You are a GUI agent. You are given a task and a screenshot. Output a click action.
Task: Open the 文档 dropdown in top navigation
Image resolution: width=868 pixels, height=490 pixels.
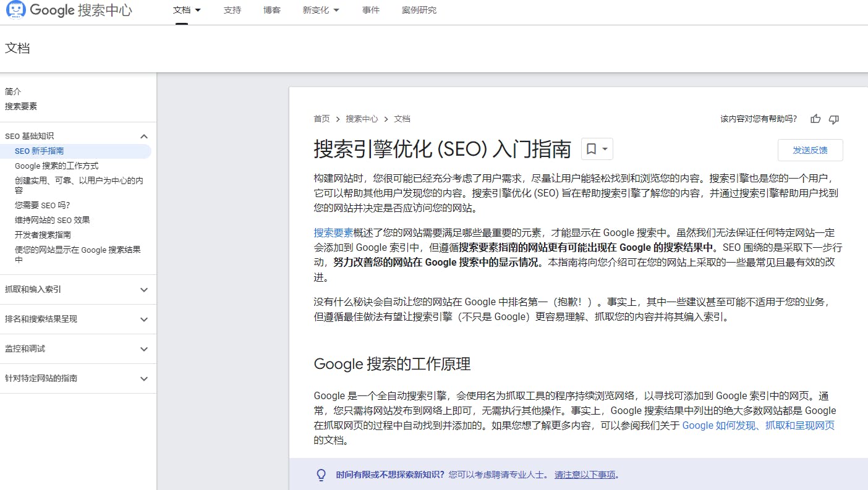pyautogui.click(x=187, y=11)
